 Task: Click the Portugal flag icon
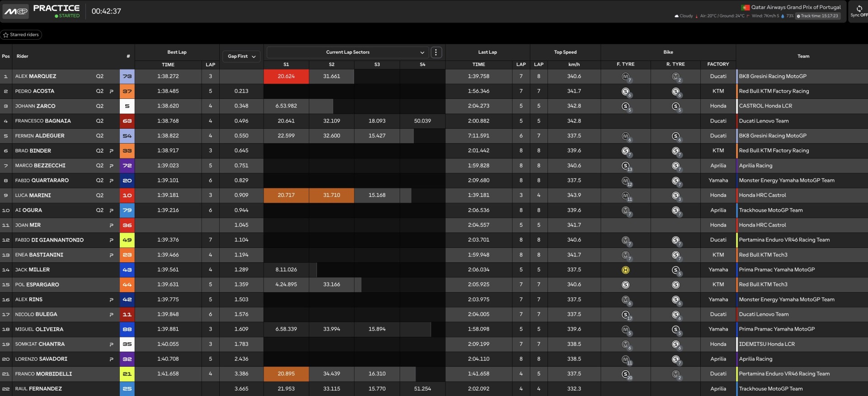tap(745, 7)
